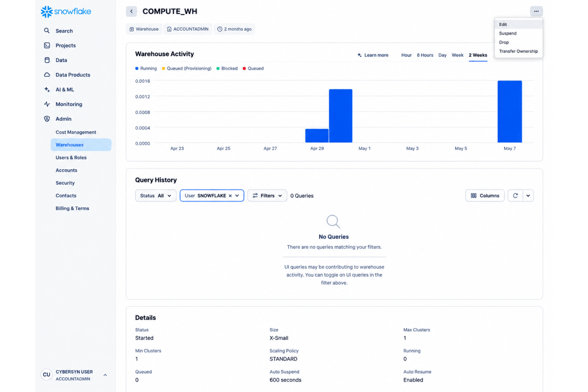This screenshot has width=588, height=392.
Task: Open the Status All dropdown
Action: click(156, 195)
